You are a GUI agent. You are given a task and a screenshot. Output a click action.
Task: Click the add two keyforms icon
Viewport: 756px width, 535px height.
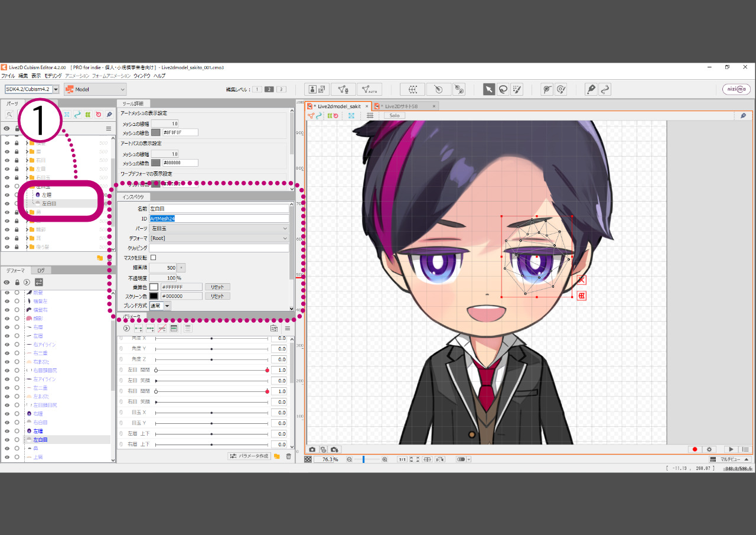(138, 328)
